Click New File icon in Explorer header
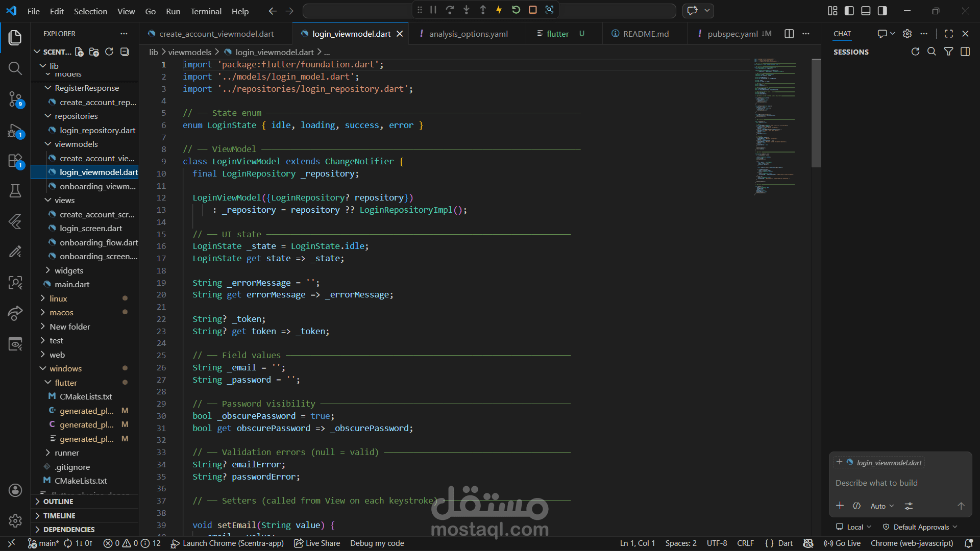The height and width of the screenshot is (551, 980). pyautogui.click(x=79, y=52)
